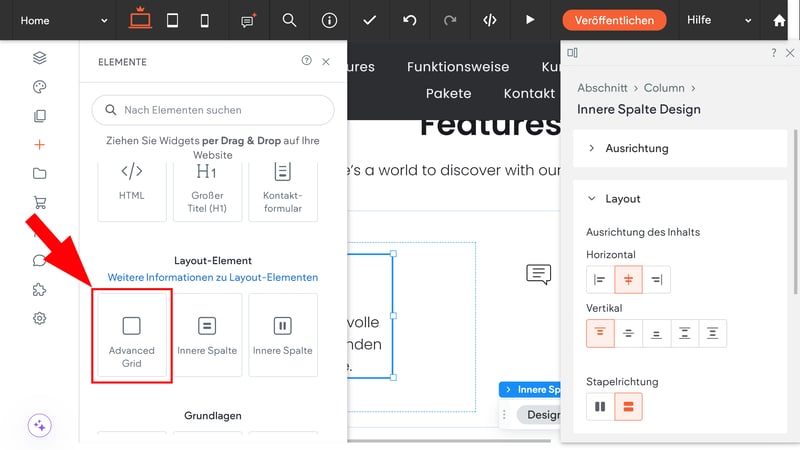Viewport: 800px width, 450px height.
Task: Switch to tablet view icon
Action: pos(172,20)
